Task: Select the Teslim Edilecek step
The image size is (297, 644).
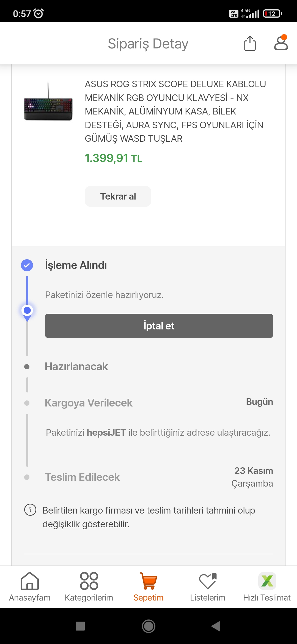Action: tap(82, 477)
